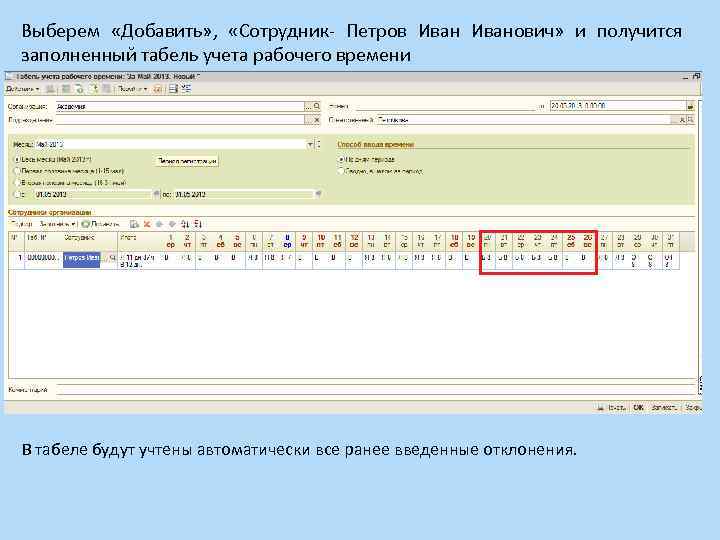The height and width of the screenshot is (540, 720).
Task: Click the list form icon in the top toolbar
Action: 173,89
